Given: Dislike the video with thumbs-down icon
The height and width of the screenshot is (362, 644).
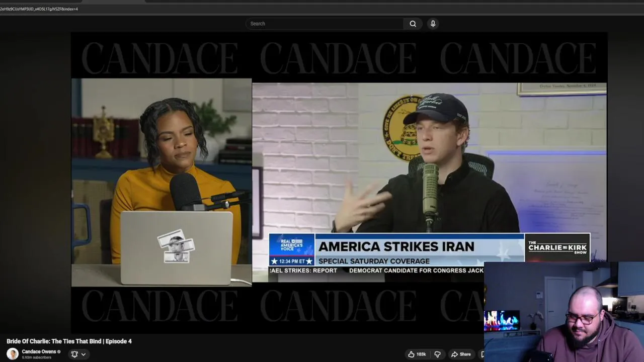Looking at the screenshot, I should 437,354.
